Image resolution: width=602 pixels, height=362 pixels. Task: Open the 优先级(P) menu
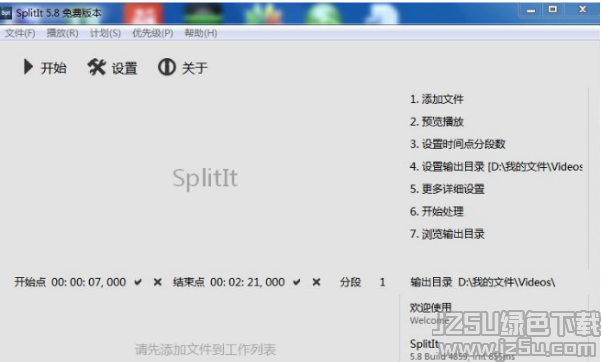[152, 33]
